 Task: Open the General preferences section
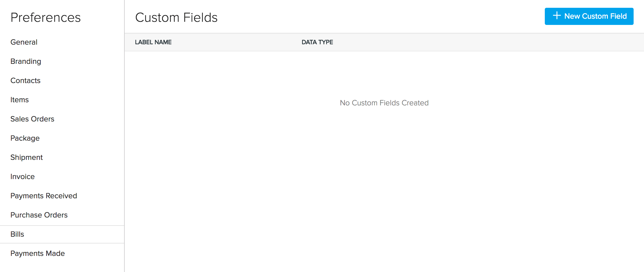coord(24,42)
